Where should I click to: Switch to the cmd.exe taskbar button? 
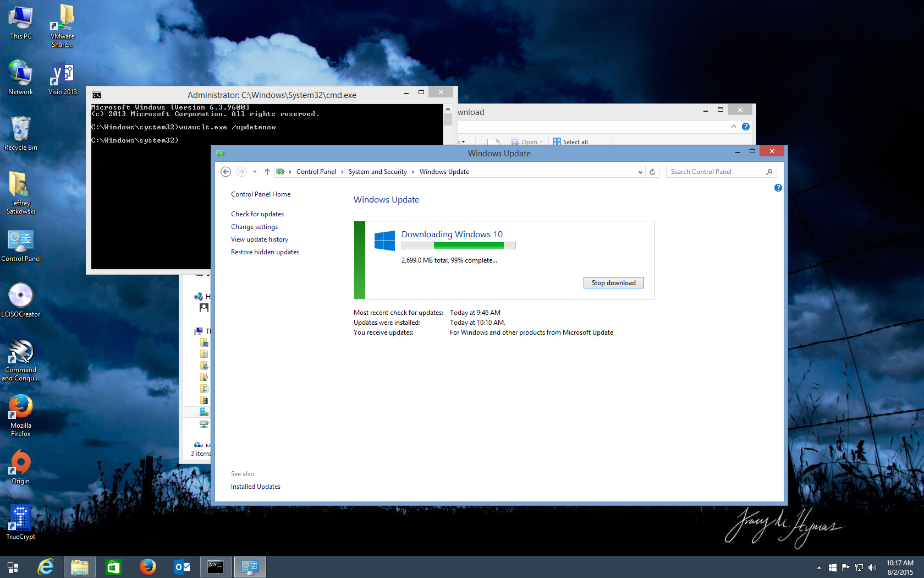pyautogui.click(x=216, y=567)
